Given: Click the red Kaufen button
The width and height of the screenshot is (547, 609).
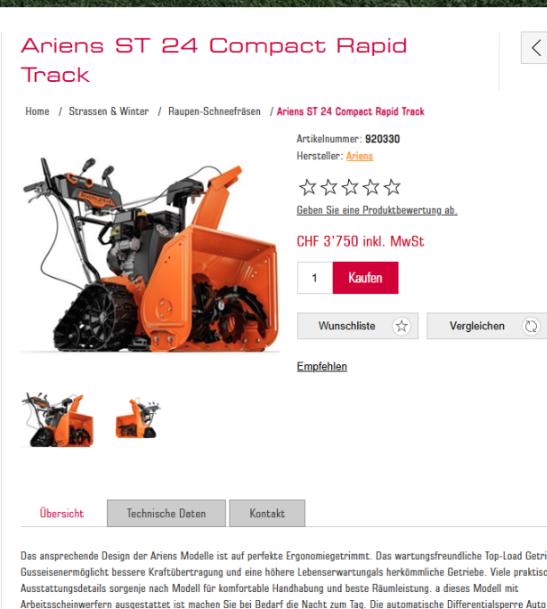Looking at the screenshot, I should coord(365,278).
